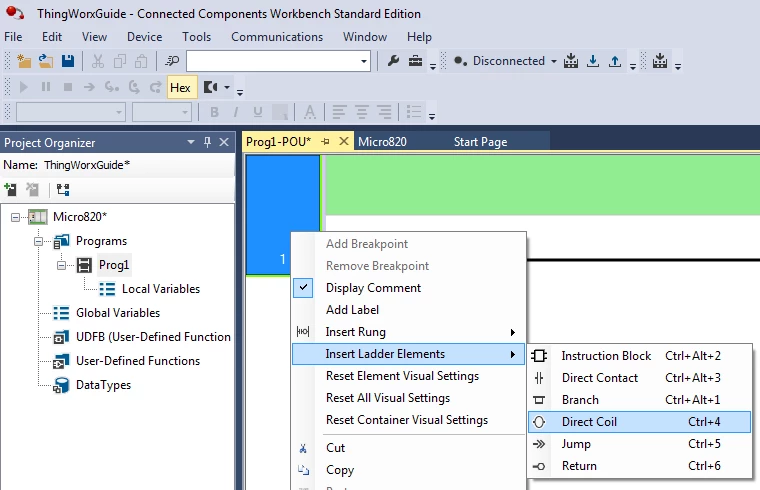This screenshot has width=760, height=490.
Task: Toggle Display Comment checkmark in context menu
Action: click(303, 287)
